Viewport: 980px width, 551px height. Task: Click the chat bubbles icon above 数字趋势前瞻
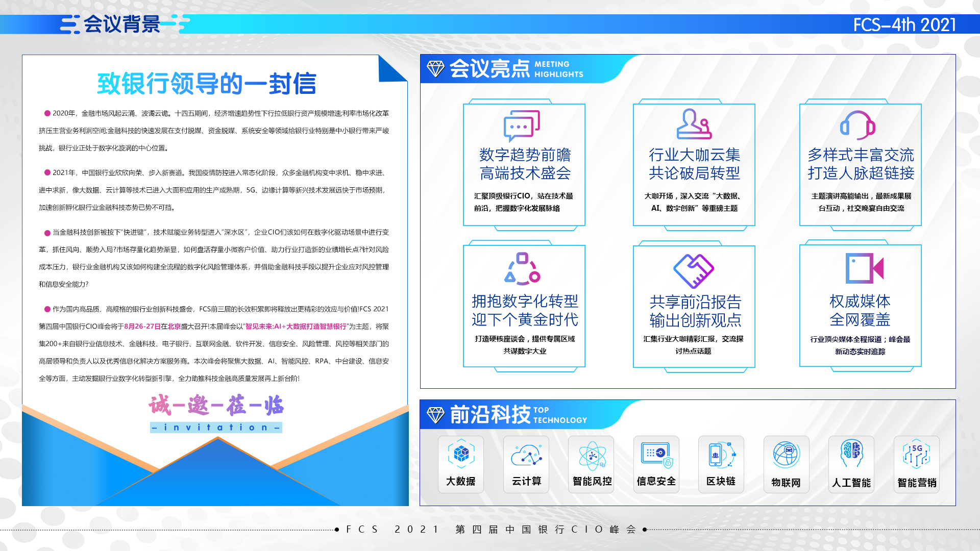coord(522,126)
